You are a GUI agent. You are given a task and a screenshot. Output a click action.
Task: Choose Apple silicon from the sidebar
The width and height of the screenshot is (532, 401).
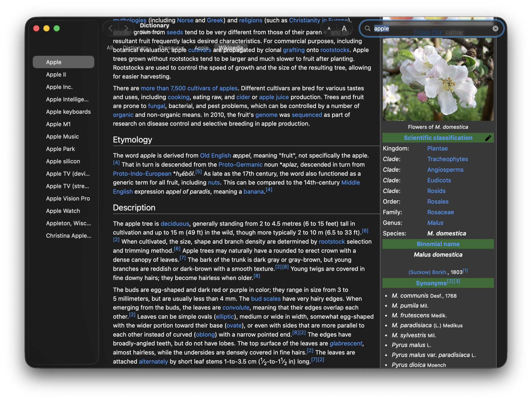pos(63,161)
